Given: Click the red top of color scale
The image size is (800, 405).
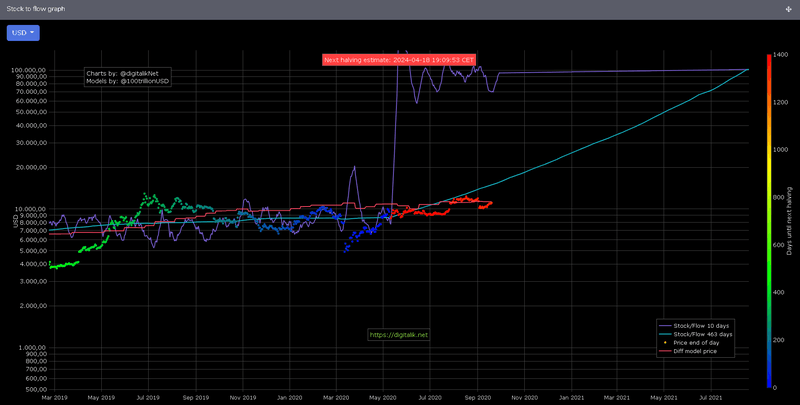Looking at the screenshot, I should pyautogui.click(x=769, y=64).
